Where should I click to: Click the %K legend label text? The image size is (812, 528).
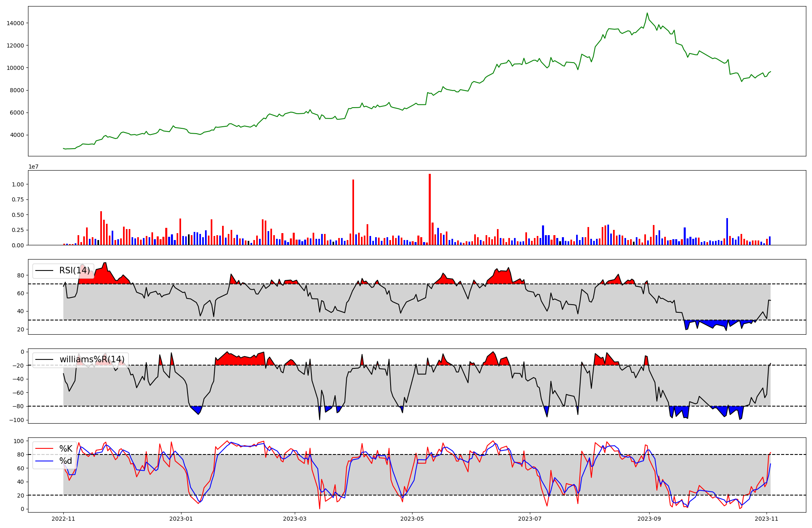[66, 449]
